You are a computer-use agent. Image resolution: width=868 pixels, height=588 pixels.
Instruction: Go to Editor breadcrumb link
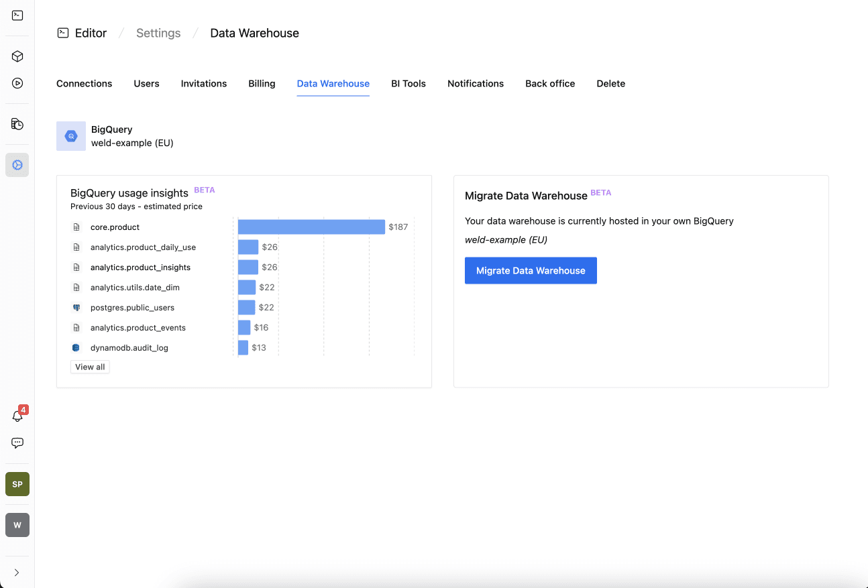click(91, 33)
